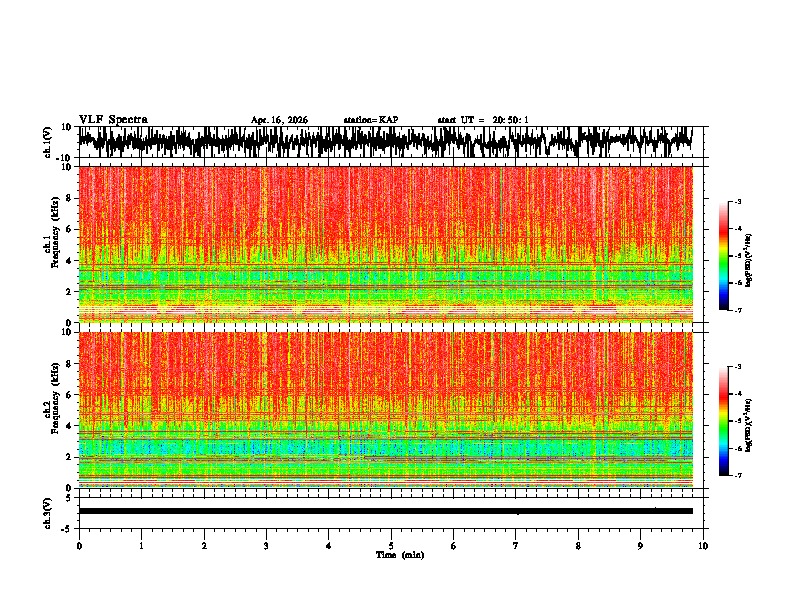792x612 pixels.
Task: Click the Time (min) axis label
Action: point(400,555)
